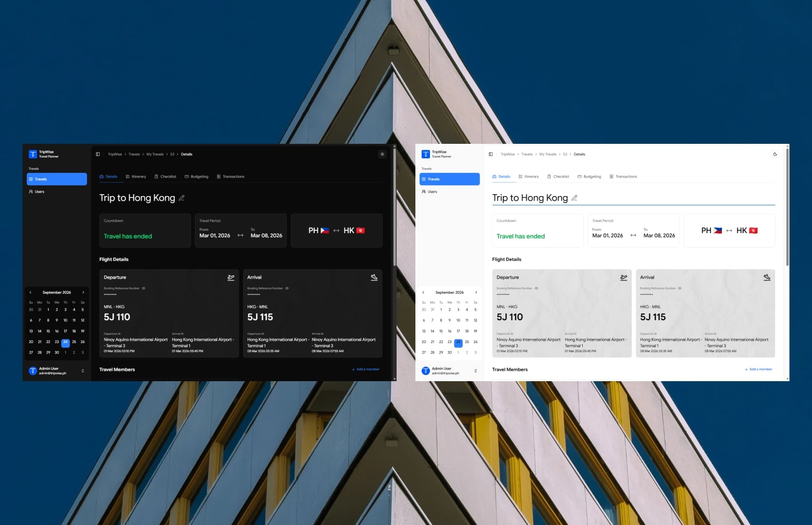
Task: Click pencil edit icon beside dark trip title
Action: coord(181,198)
